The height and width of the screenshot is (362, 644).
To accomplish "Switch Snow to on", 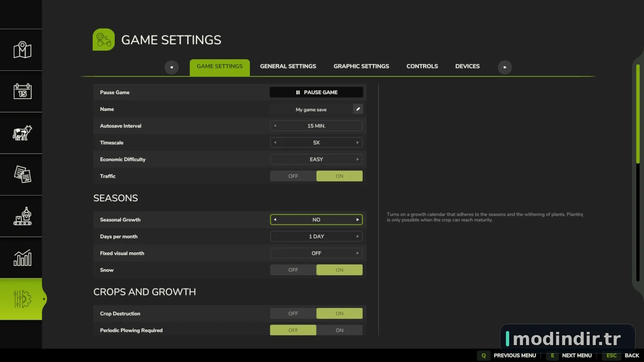I will pos(339,270).
